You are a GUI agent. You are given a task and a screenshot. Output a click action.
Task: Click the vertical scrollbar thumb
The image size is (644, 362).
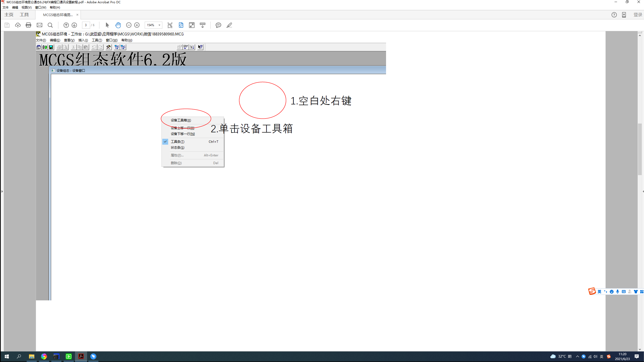click(640, 149)
